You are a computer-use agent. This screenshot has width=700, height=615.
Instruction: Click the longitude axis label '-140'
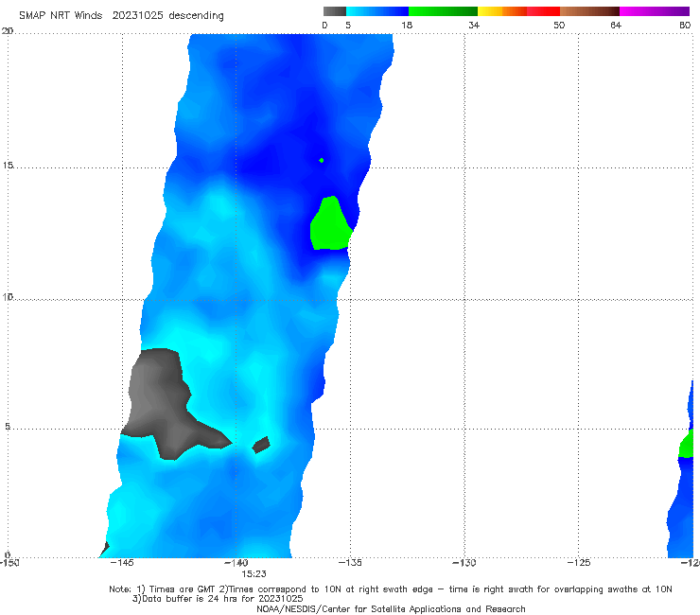point(236,562)
